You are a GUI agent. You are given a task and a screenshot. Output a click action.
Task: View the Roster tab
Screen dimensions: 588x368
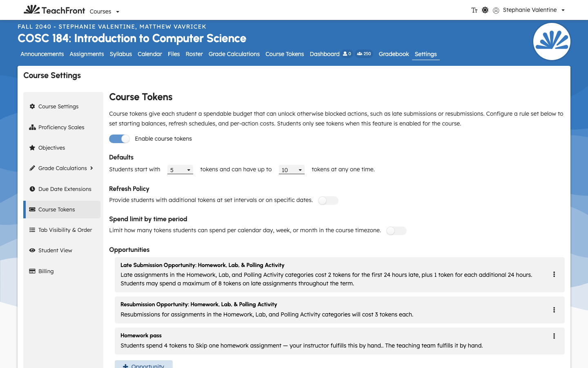pyautogui.click(x=194, y=54)
